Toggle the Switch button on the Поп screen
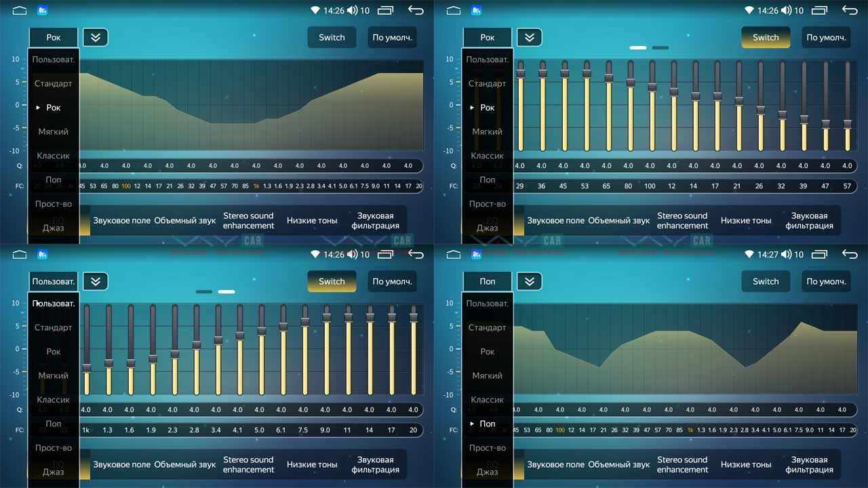868x488 pixels. point(766,281)
